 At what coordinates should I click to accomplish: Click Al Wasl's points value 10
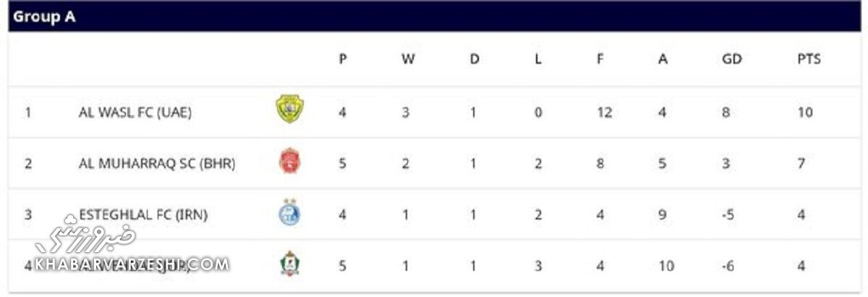805,112
